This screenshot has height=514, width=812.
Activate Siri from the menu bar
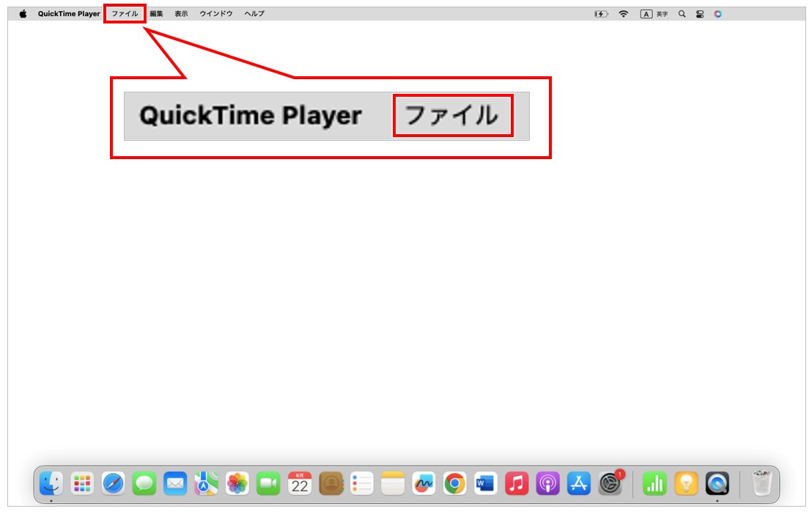717,14
